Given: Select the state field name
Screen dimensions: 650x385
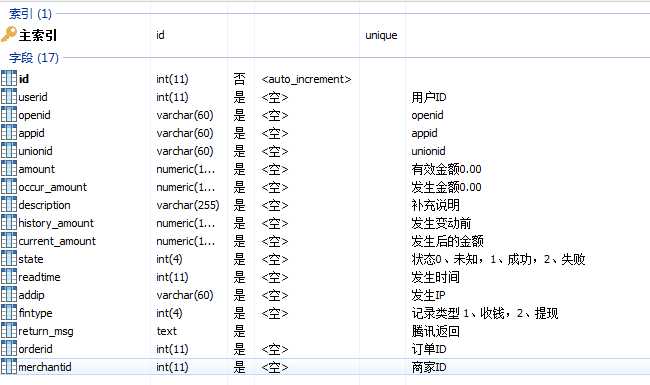Looking at the screenshot, I should 31,259.
